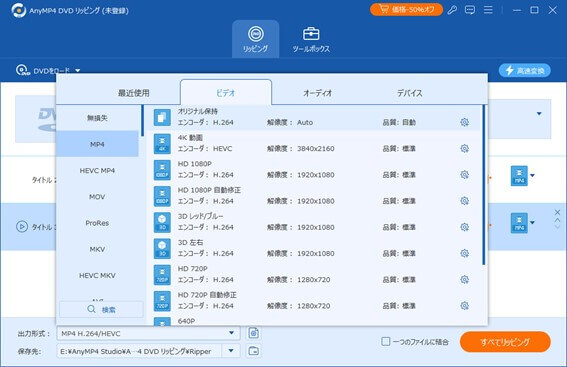
Task: Click the 3D レッド/ブルー preset icon
Action: pyautogui.click(x=162, y=222)
